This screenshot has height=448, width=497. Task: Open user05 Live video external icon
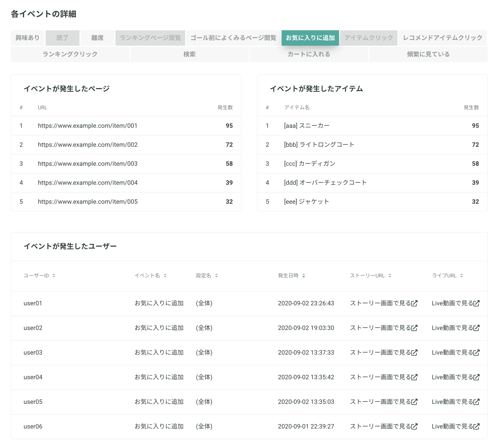(x=476, y=402)
